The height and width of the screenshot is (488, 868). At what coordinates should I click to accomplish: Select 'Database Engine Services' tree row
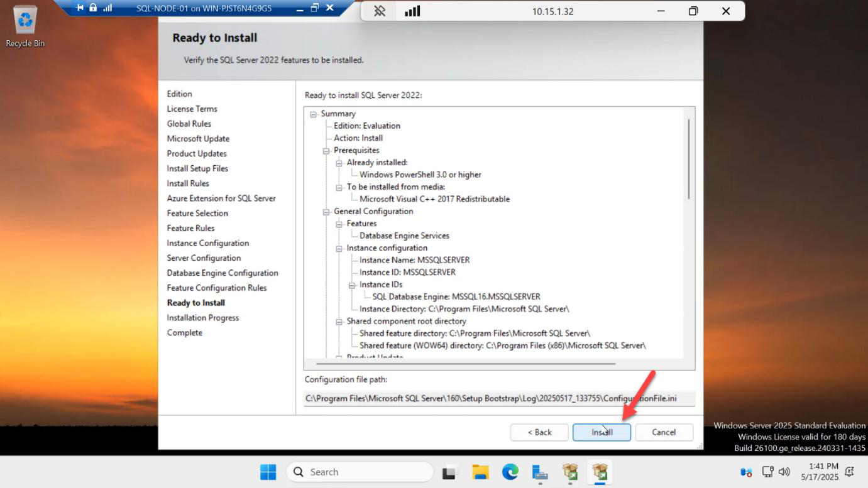[405, 236]
